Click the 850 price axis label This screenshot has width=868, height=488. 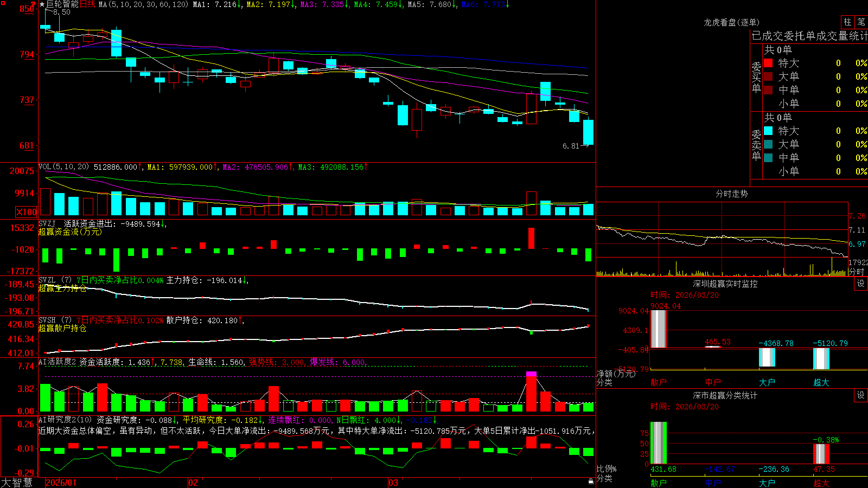tap(27, 9)
